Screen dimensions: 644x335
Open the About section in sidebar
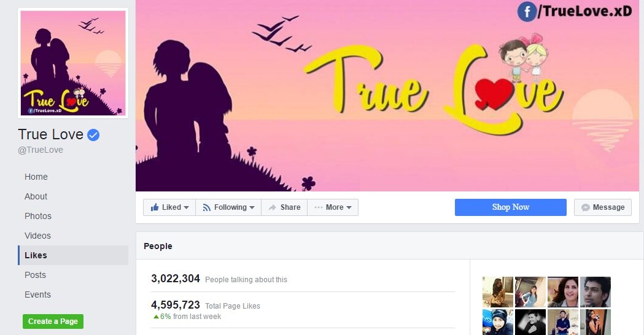tap(36, 197)
